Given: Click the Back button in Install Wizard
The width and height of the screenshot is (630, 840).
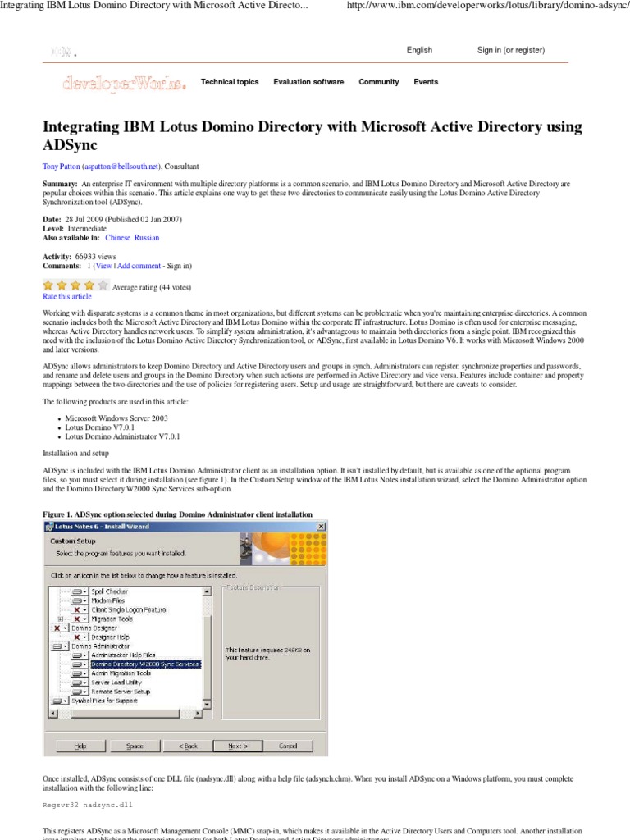Looking at the screenshot, I should coord(188,746).
